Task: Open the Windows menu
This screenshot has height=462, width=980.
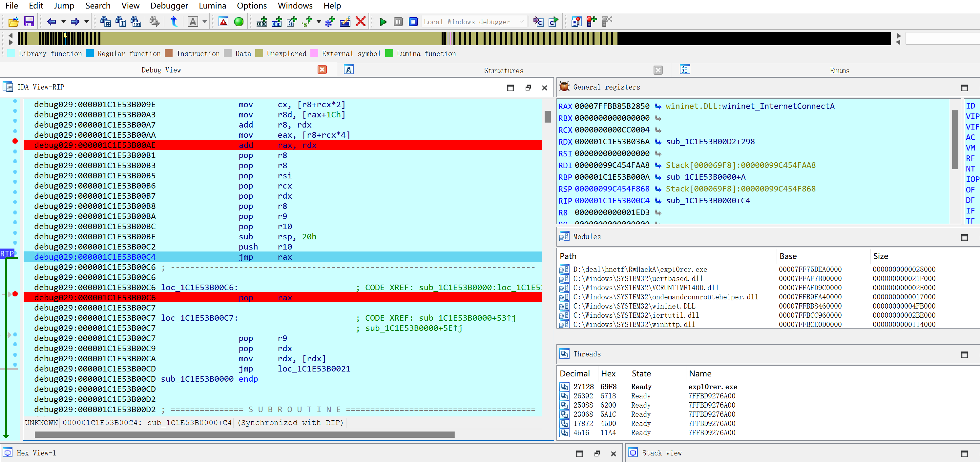Action: tap(295, 6)
